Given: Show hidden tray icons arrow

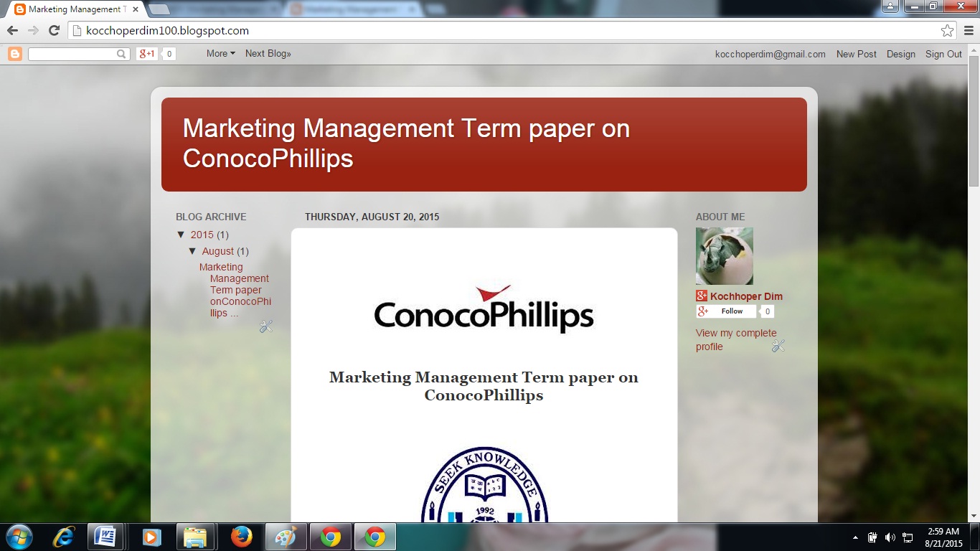Looking at the screenshot, I should click(855, 537).
